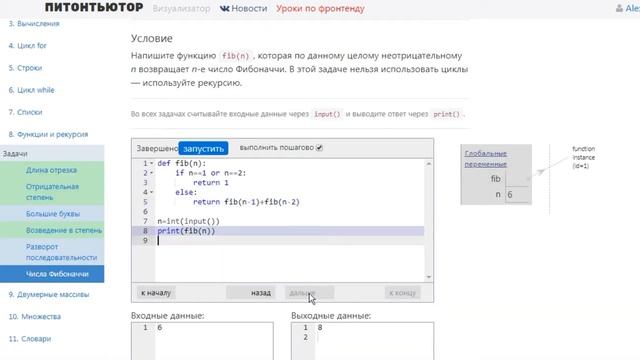The height and width of the screenshot is (360, 640).
Task: Select the Числа Фибоначчи task
Action: [x=52, y=274]
